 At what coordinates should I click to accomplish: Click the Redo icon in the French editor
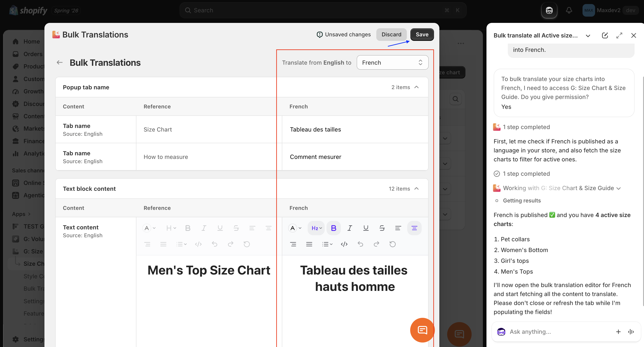(x=376, y=244)
